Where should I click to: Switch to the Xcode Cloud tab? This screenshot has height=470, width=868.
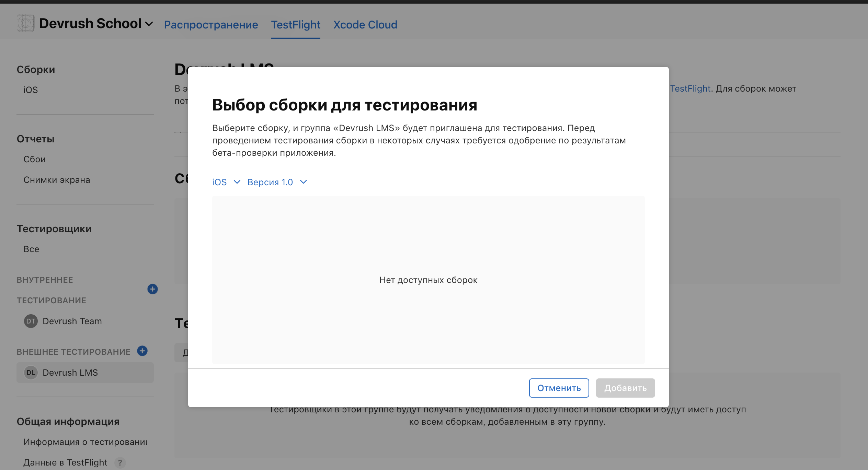[365, 25]
